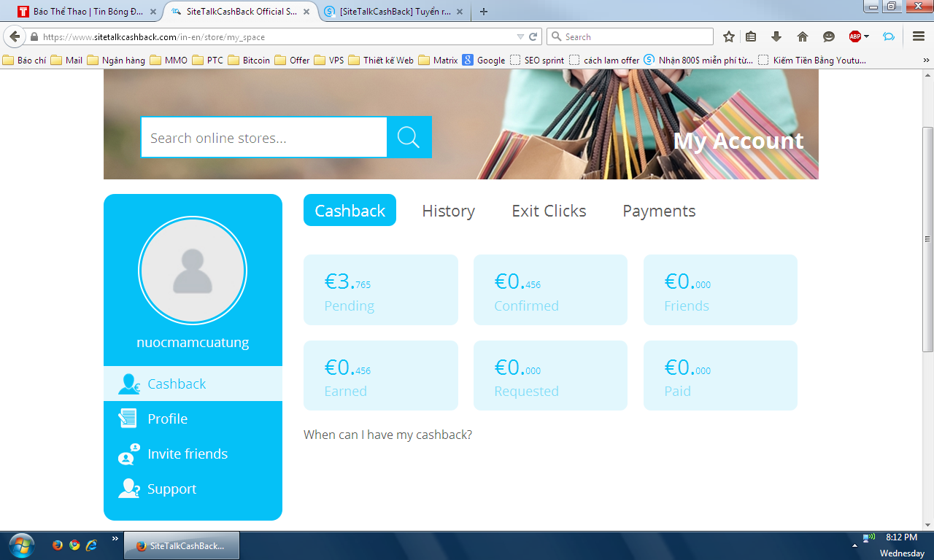Screen dimensions: 934x560
Task: Open the 'cách lam offer' bookmark
Action: click(x=604, y=61)
